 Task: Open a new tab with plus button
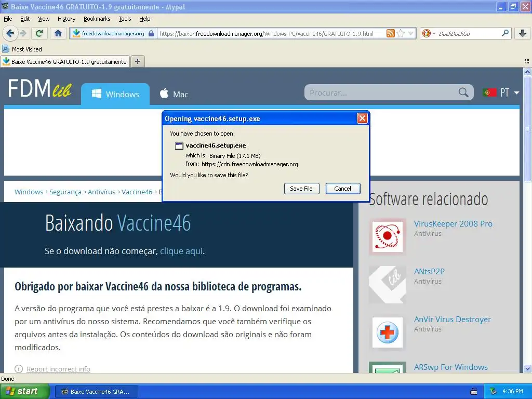point(137,61)
